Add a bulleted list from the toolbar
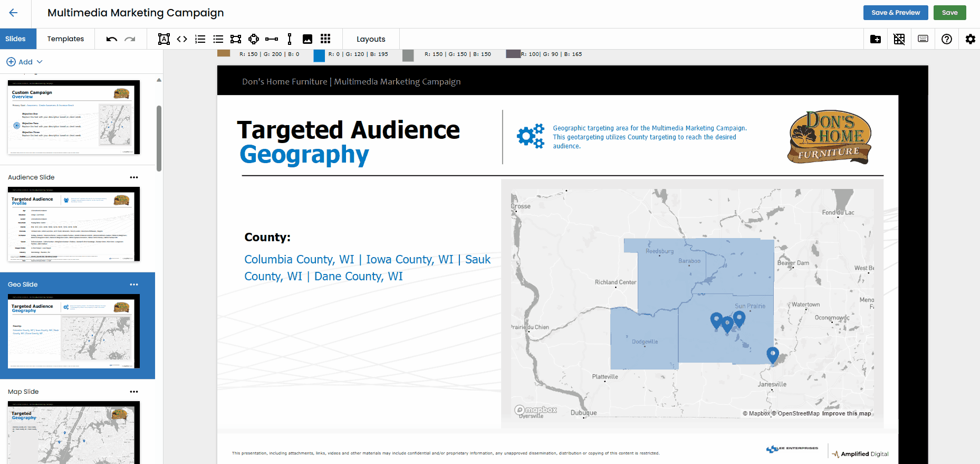This screenshot has height=464, width=980. coord(218,39)
